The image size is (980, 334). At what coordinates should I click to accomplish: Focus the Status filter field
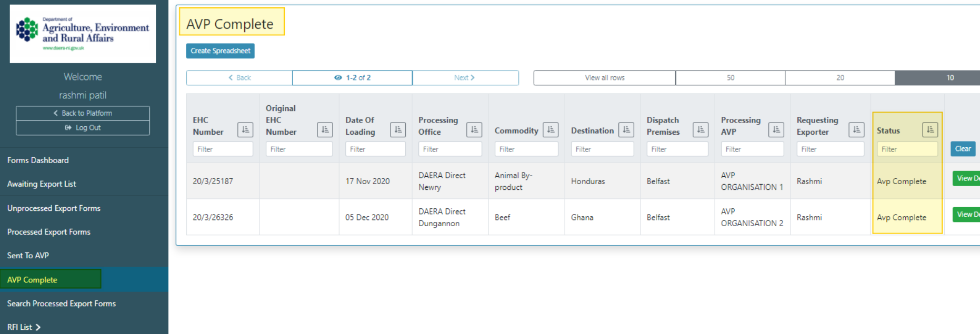pos(907,149)
